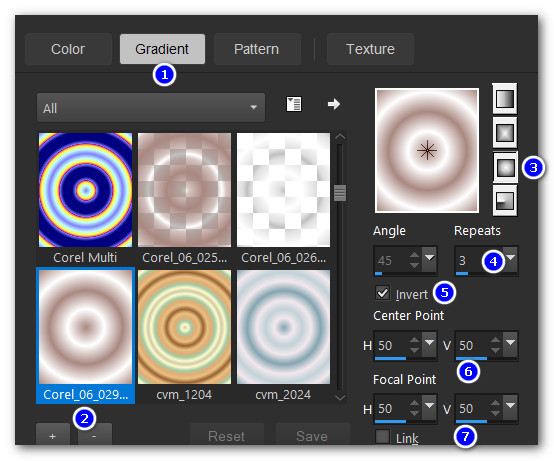Increase Center Point V with up stepper
This screenshot has height=461, width=554.
(496, 340)
